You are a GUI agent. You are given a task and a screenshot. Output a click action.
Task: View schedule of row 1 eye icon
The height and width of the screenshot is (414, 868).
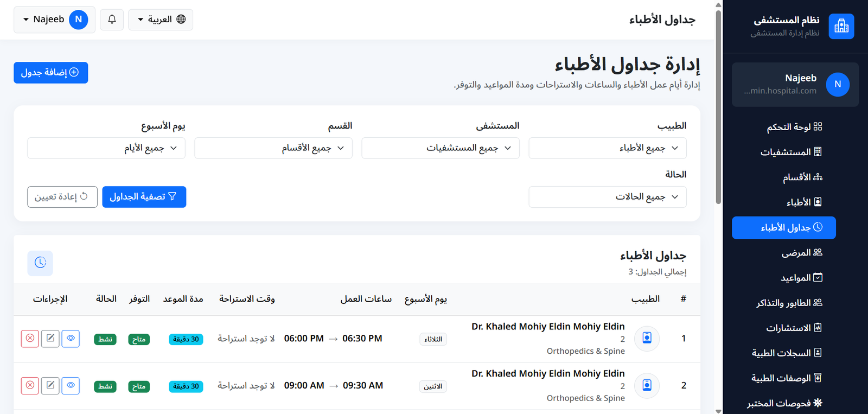tap(71, 339)
